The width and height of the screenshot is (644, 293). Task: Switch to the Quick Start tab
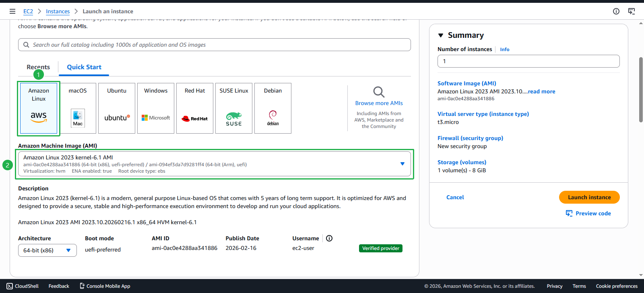pyautogui.click(x=84, y=67)
